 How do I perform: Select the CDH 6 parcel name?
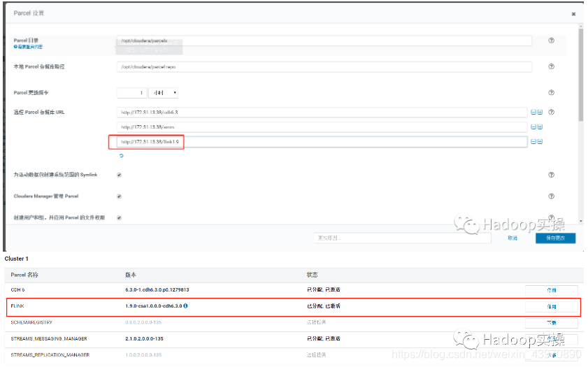coord(17,290)
